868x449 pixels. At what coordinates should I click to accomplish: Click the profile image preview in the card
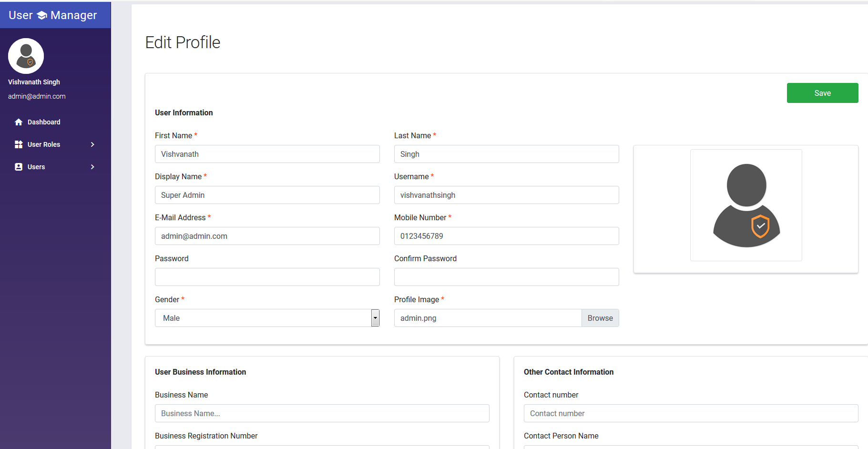point(746,205)
